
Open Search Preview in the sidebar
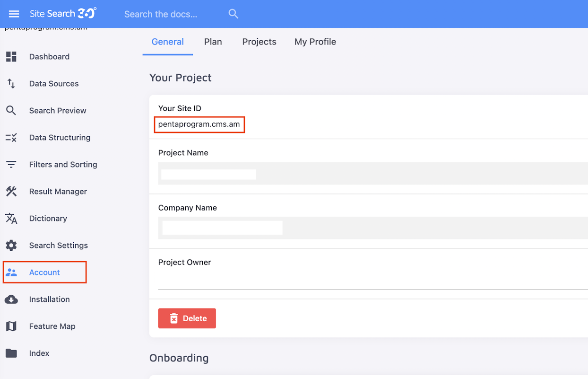[58, 111]
